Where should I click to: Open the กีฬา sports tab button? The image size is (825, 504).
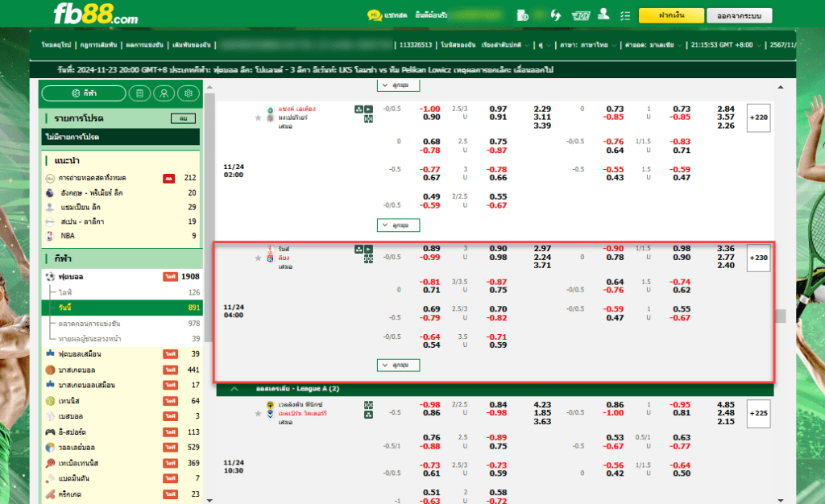(84, 93)
